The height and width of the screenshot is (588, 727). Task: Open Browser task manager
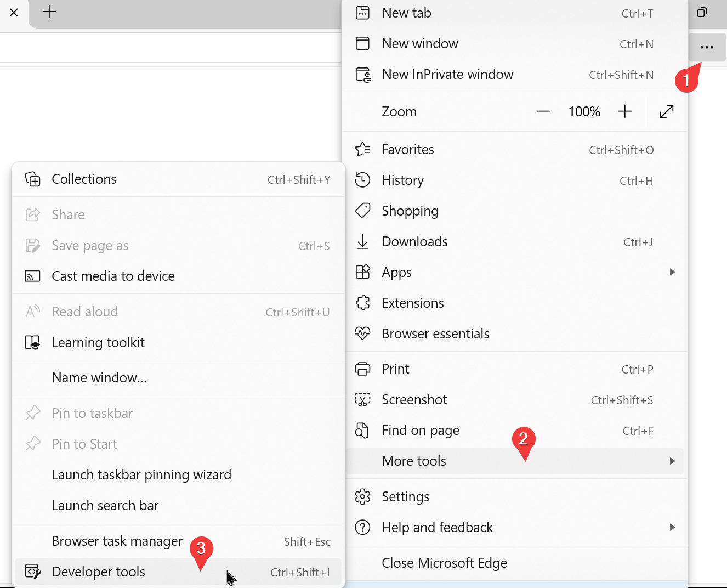click(178, 541)
